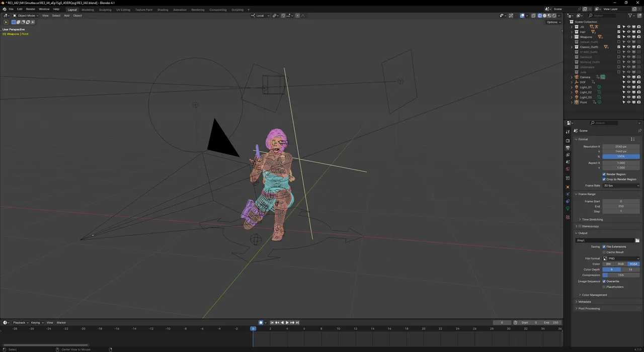Open the View Layer properties tab
This screenshot has height=352, width=644.
tap(568, 155)
